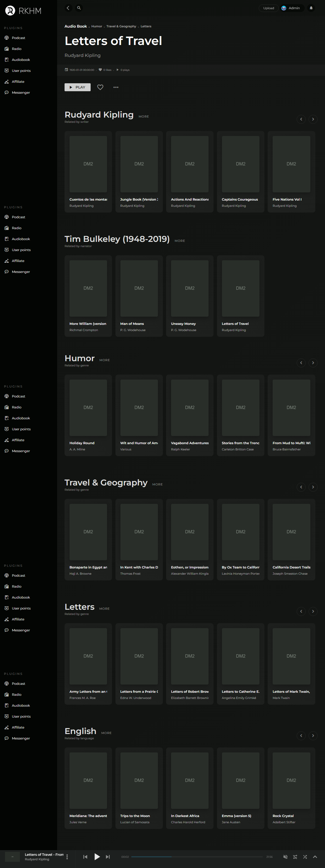The image size is (325, 868).
Task: Open the Audio Book breadcrumb
Action: pyautogui.click(x=76, y=26)
